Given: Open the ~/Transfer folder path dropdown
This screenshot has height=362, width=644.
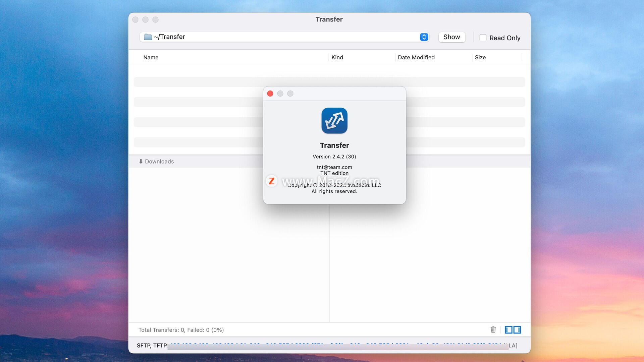Looking at the screenshot, I should [x=424, y=37].
